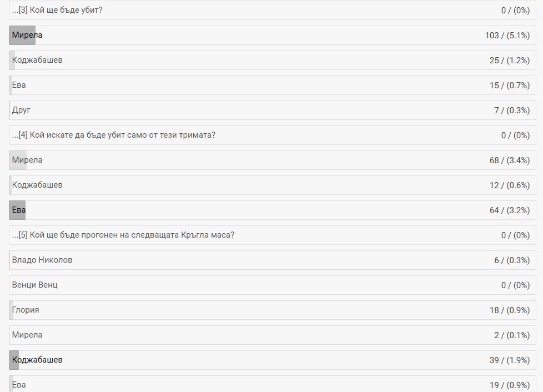Click the "7 / (0.3%)" vote count
This screenshot has height=392, width=543.
(x=512, y=110)
